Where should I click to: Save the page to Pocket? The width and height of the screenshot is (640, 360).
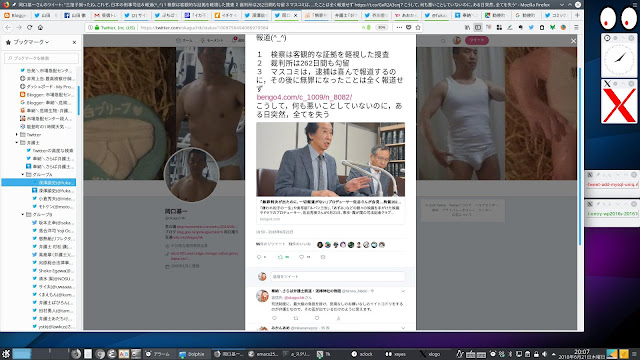(409, 27)
